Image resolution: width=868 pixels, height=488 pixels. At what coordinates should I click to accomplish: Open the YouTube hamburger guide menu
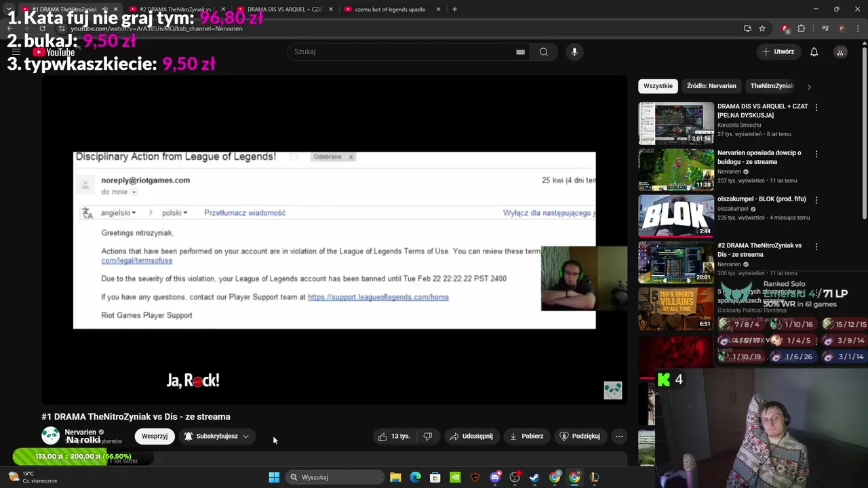[16, 52]
